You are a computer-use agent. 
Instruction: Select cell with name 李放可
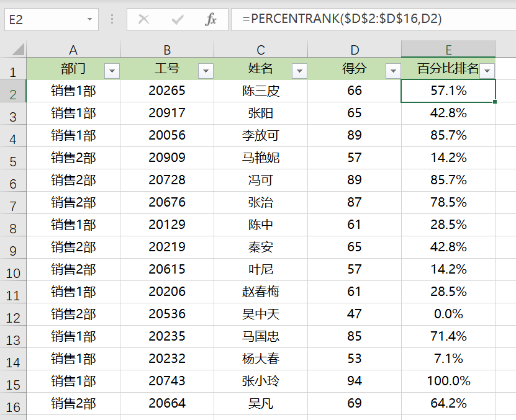coord(261,135)
